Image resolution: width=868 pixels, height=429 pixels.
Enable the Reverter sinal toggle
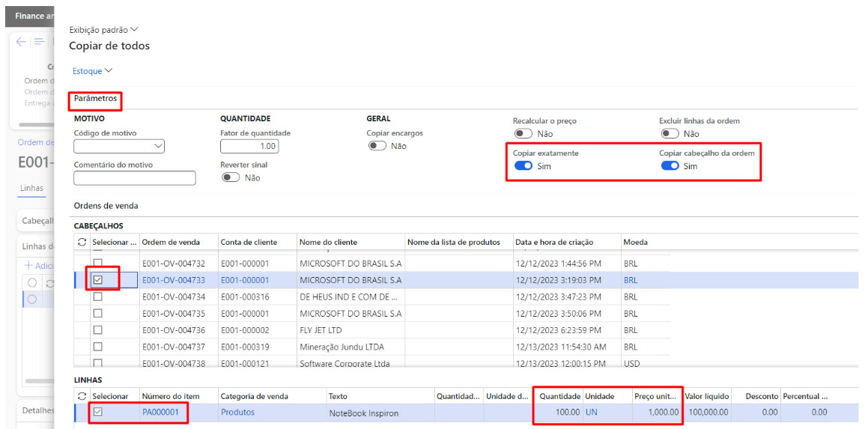pos(231,177)
